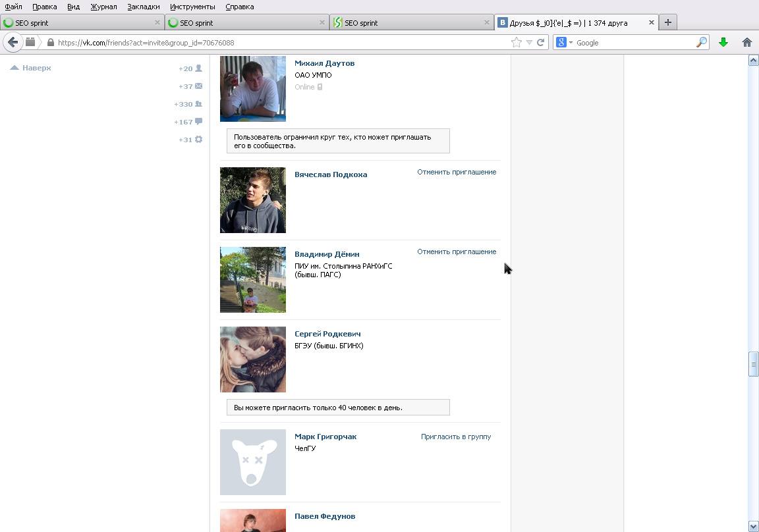The width and height of the screenshot is (759, 532).
Task: Open the Файл menu
Action: click(x=14, y=7)
